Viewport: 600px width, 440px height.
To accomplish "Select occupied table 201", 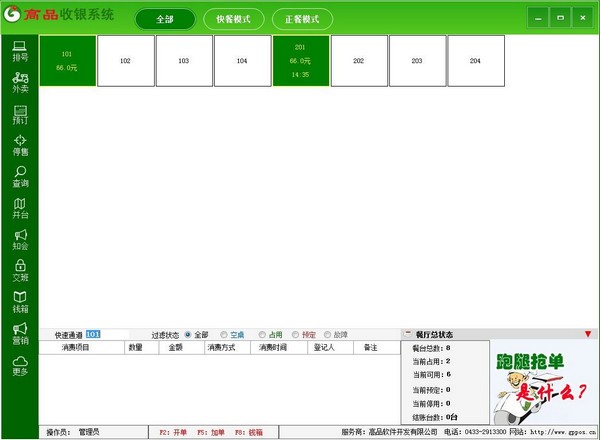I will [x=301, y=60].
